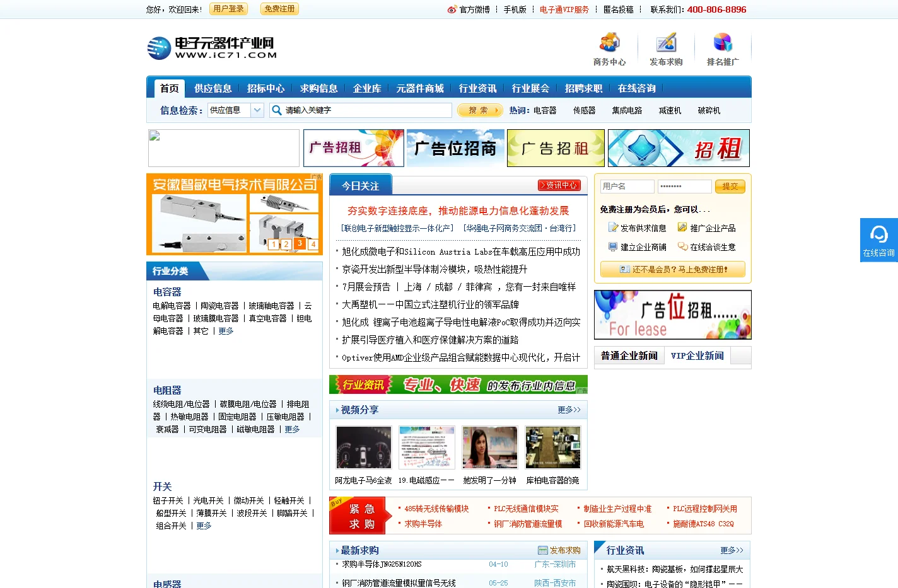Click the For lease 广告位招租 banner
The width and height of the screenshot is (898, 588).
click(x=673, y=314)
